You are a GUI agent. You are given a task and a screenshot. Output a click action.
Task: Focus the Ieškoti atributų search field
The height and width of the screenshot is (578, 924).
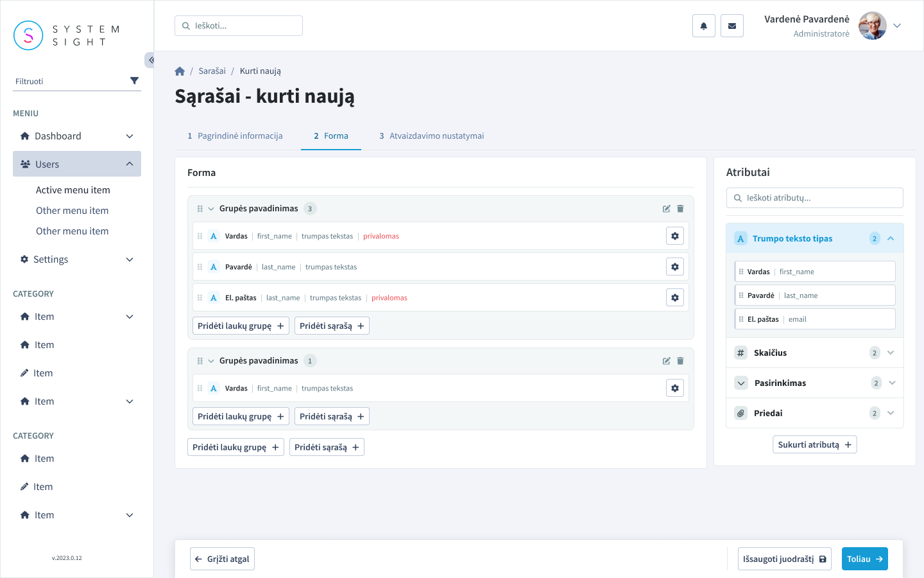815,198
